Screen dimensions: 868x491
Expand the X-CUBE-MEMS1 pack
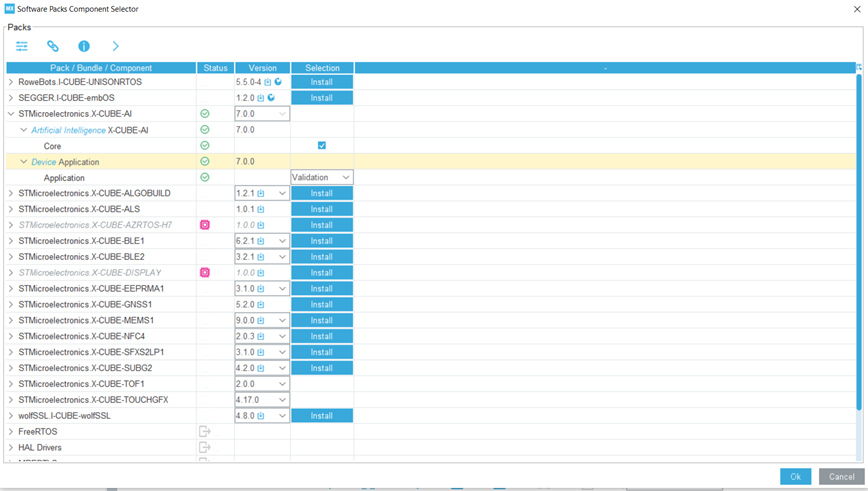11,321
